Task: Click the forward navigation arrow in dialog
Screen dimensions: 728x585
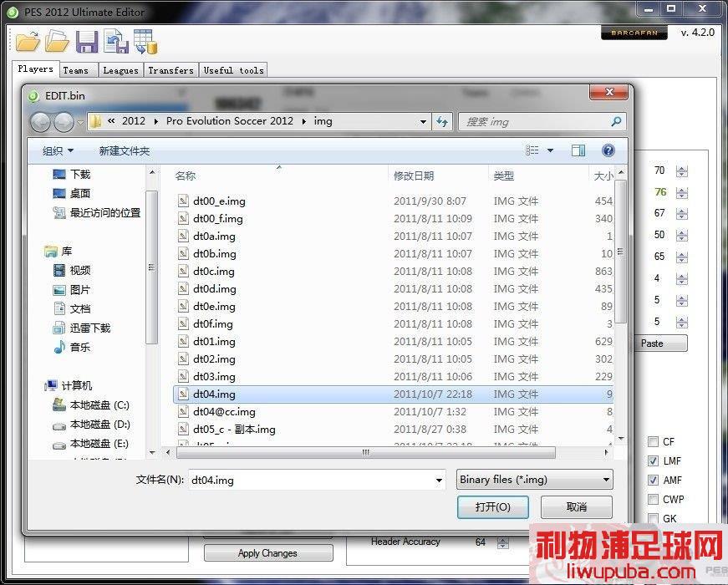Action: [x=64, y=122]
